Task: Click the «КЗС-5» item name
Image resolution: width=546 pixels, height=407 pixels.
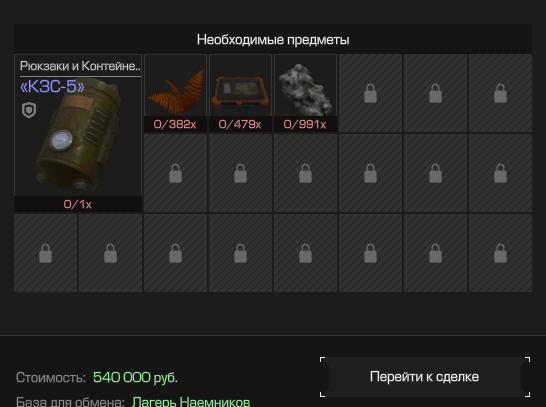Action: coord(52,86)
